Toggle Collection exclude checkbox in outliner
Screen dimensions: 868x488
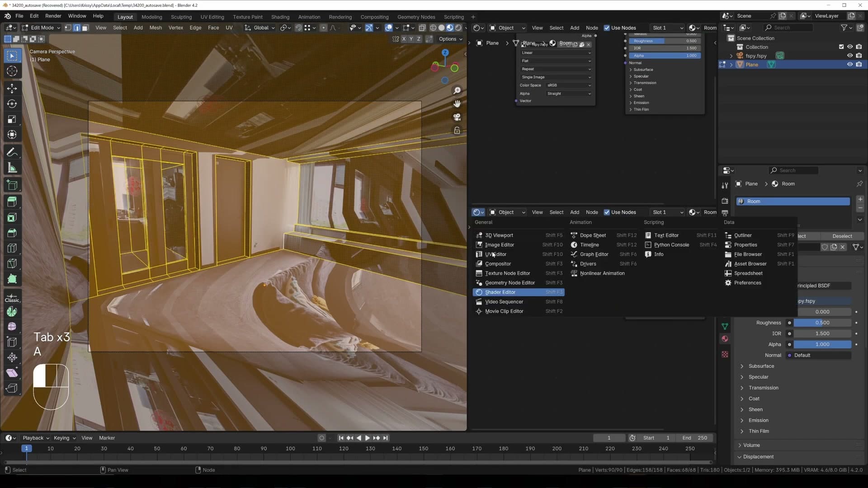[x=841, y=47]
